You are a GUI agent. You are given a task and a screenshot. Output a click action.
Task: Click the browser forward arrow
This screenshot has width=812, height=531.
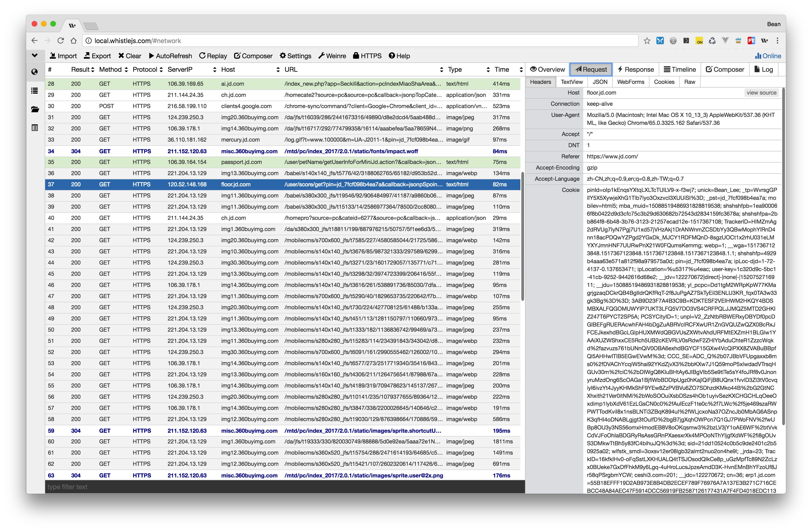(48, 41)
